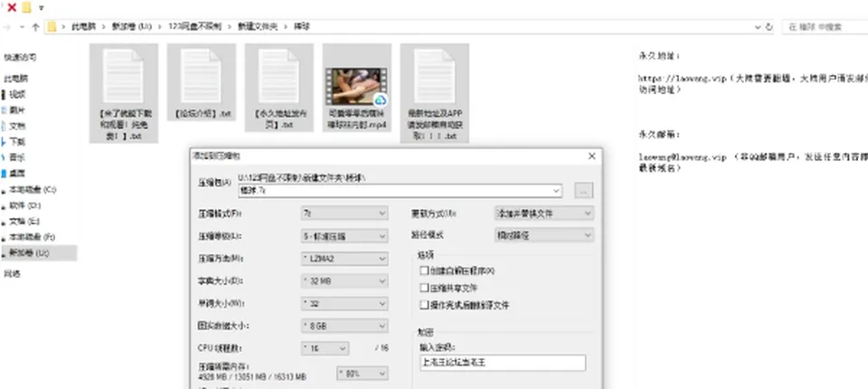Open recent locations arrow beside navigation buttons
Image resolution: width=868 pixels, height=389 pixels.
click(x=22, y=26)
